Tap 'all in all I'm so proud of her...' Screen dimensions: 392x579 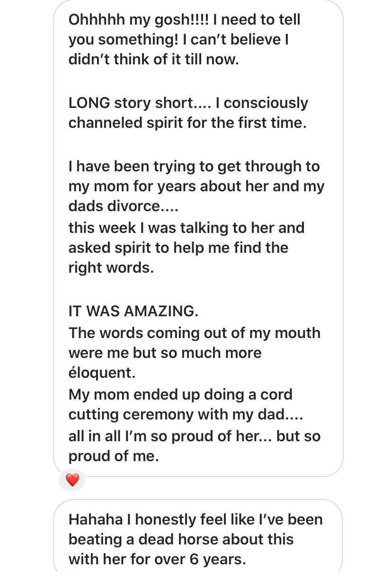tap(170, 436)
